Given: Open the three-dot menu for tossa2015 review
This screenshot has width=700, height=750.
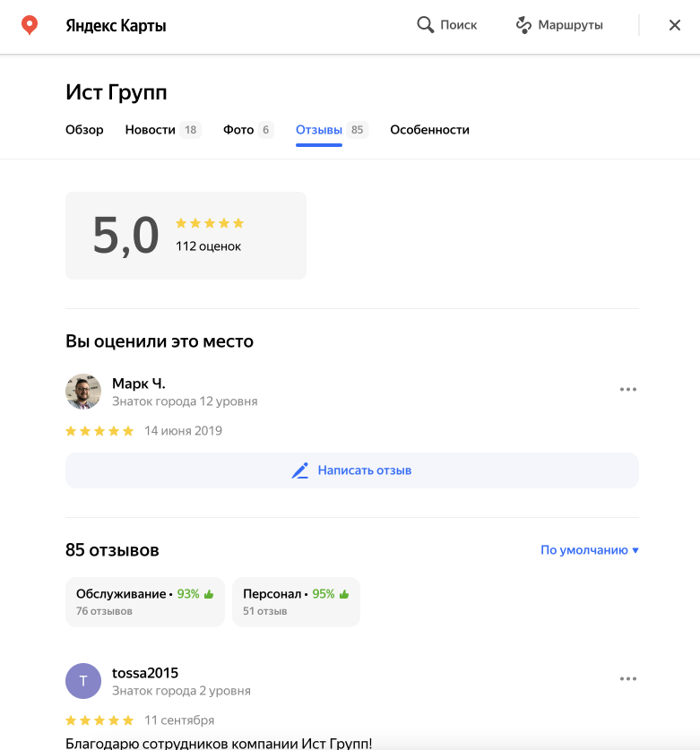Looking at the screenshot, I should pyautogui.click(x=627, y=678).
